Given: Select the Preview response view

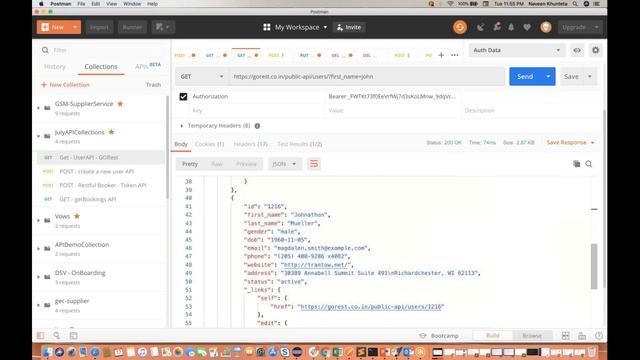Looking at the screenshot, I should pyautogui.click(x=247, y=164).
